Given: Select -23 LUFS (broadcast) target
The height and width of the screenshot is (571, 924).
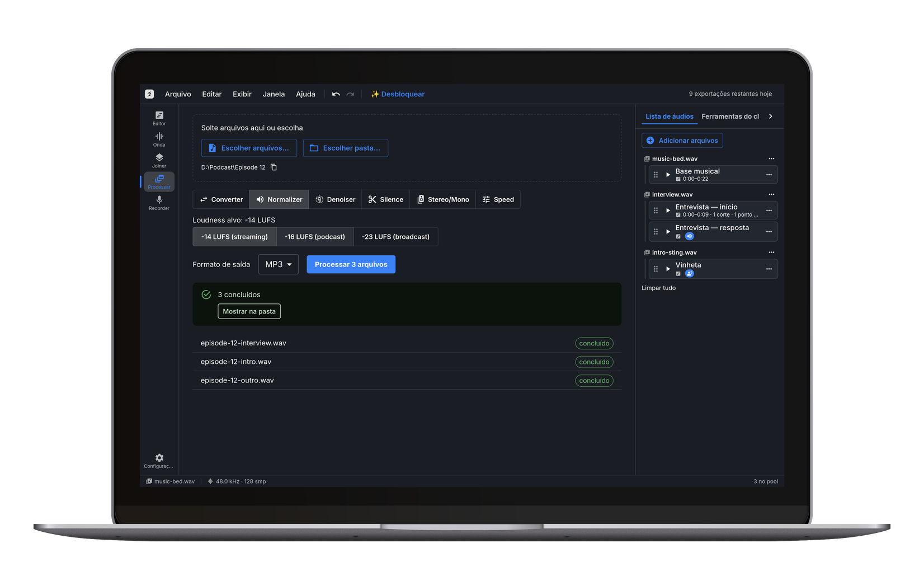Looking at the screenshot, I should [395, 237].
